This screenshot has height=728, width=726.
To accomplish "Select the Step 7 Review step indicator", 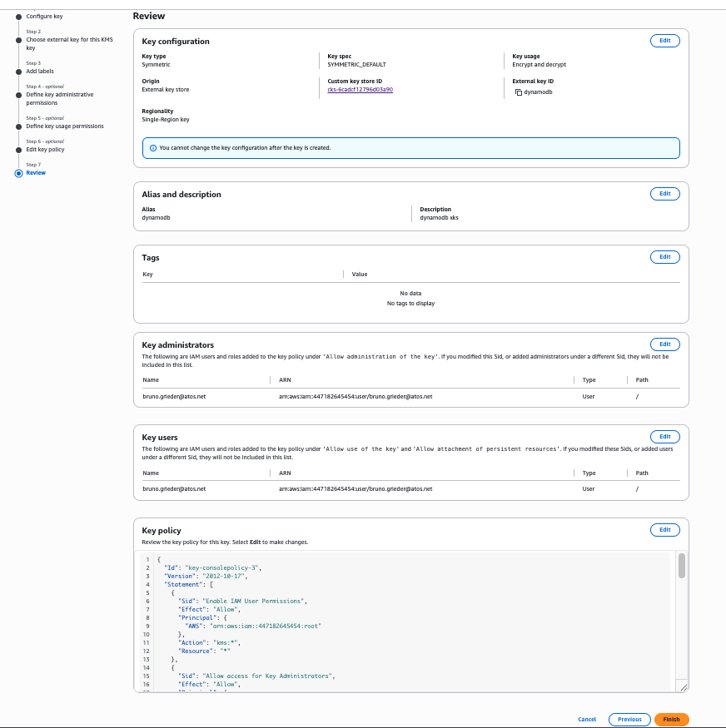I will (19, 173).
